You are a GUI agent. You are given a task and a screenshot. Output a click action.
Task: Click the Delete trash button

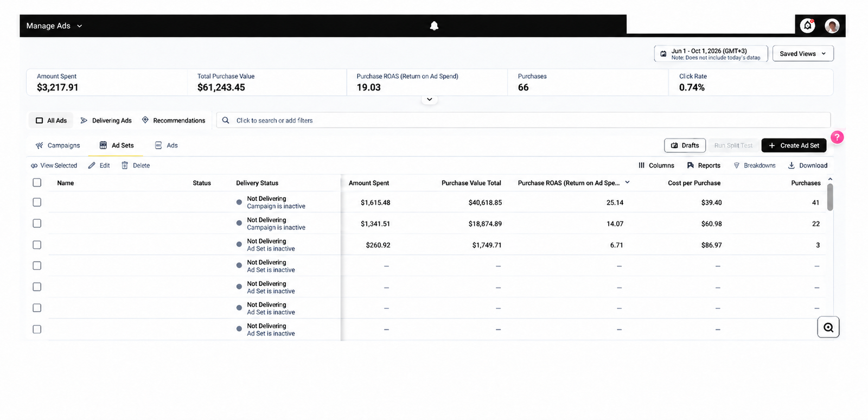[x=136, y=166]
